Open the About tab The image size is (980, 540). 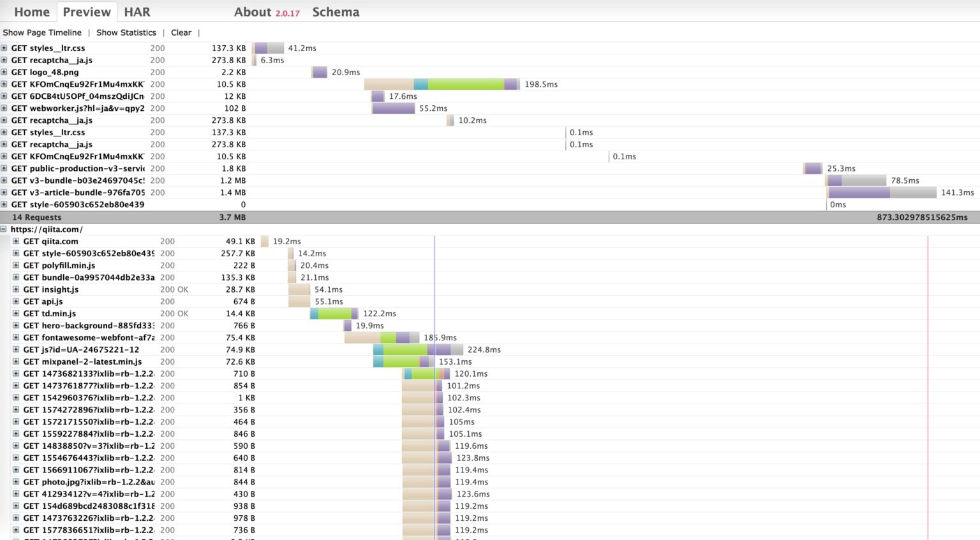[253, 12]
